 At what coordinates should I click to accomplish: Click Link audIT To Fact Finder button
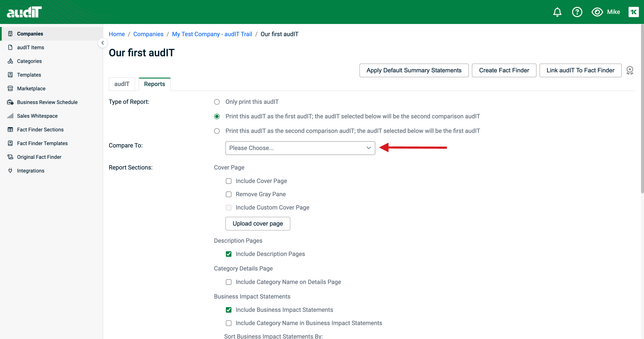click(580, 70)
